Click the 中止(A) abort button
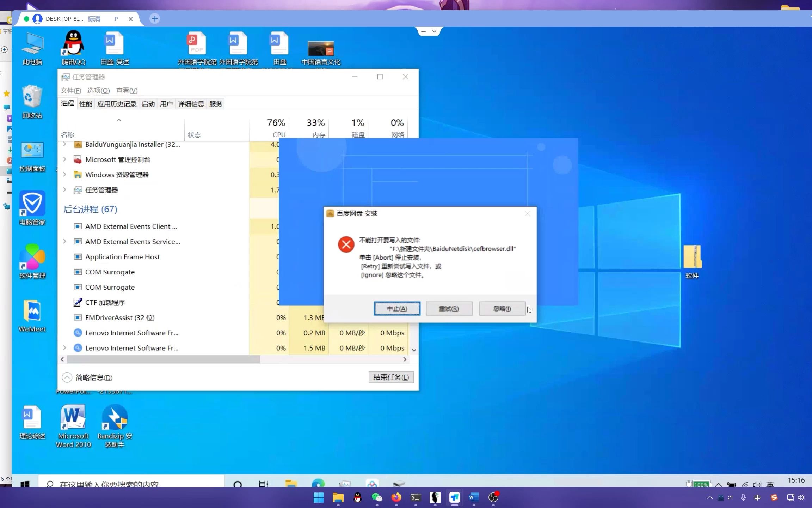Image resolution: width=812 pixels, height=508 pixels. pyautogui.click(x=396, y=308)
